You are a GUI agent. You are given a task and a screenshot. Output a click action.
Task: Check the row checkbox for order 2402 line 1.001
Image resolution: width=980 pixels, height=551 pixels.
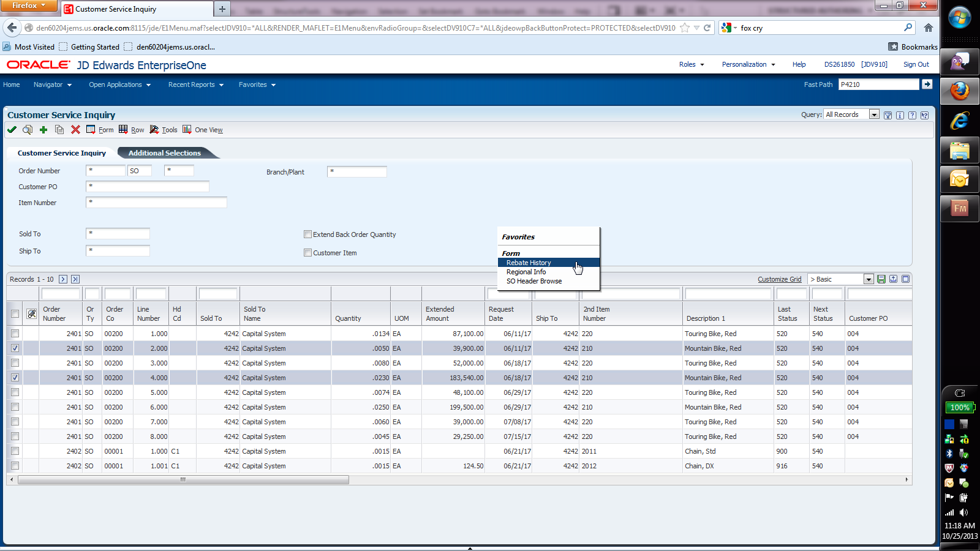click(x=15, y=466)
